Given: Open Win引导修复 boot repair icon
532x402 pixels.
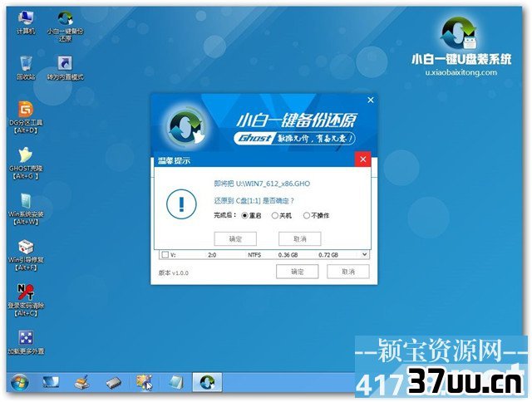Looking at the screenshot, I should [x=26, y=254].
